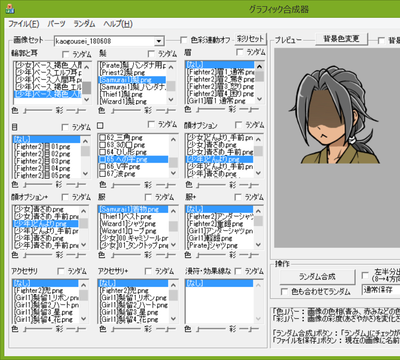
Task: Open the 通常保存 combo box
Action: (381, 289)
